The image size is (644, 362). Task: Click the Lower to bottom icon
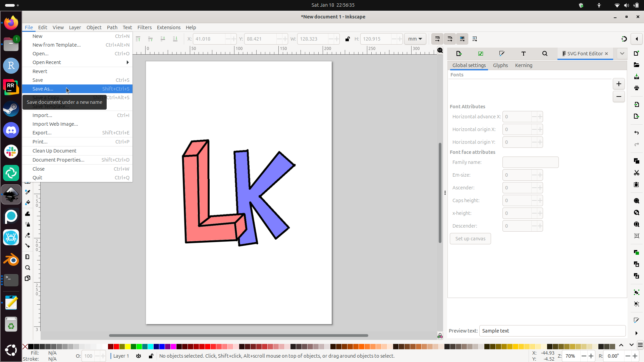pos(175,39)
